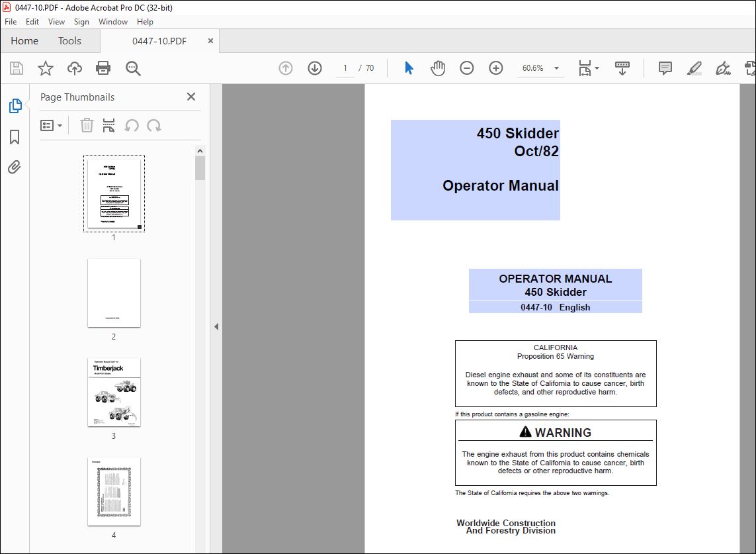756x554 pixels.
Task: Rotate page clockwise
Action: click(154, 126)
